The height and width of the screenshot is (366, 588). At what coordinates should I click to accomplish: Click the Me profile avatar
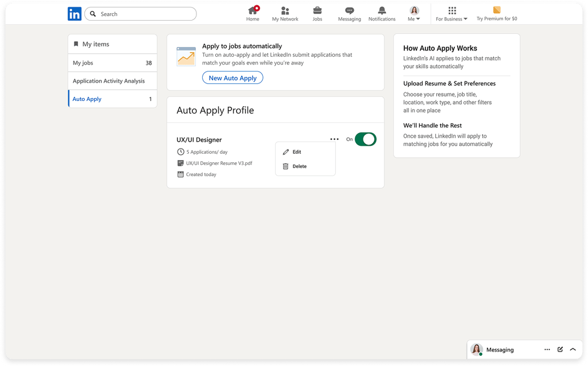(414, 10)
